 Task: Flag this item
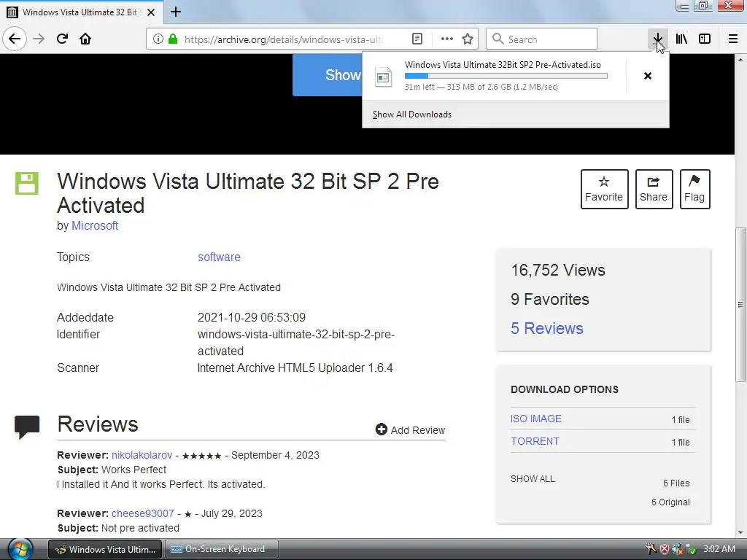(694, 189)
